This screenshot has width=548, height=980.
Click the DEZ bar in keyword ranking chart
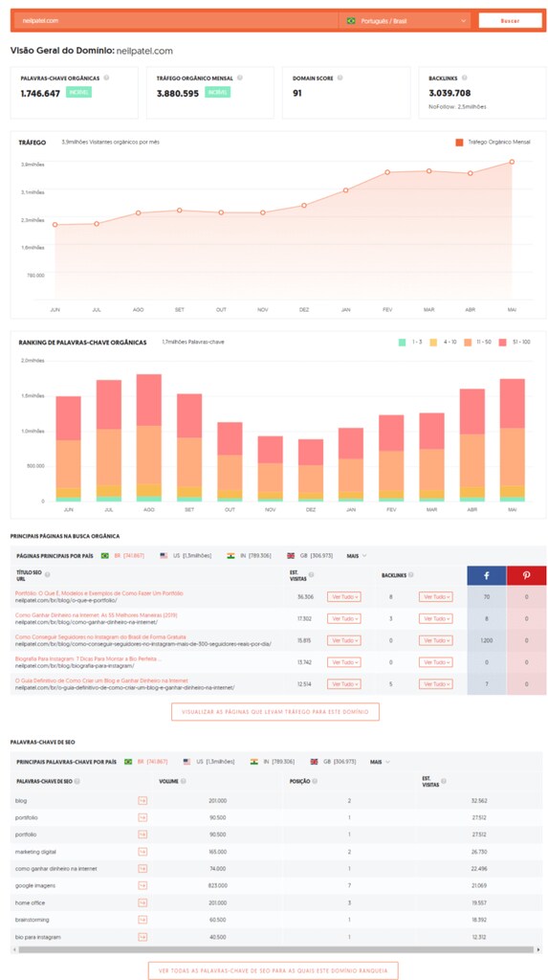[x=311, y=471]
